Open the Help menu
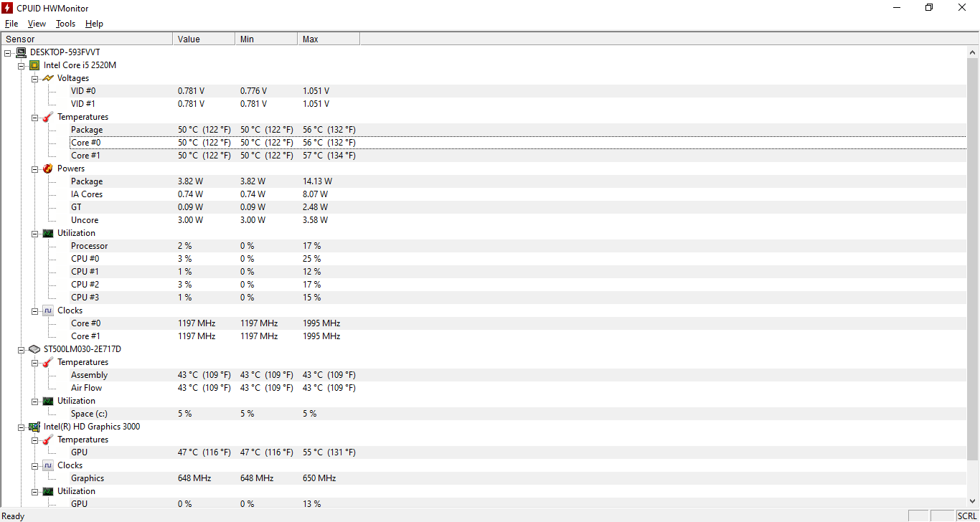The width and height of the screenshot is (980, 522). click(94, 24)
